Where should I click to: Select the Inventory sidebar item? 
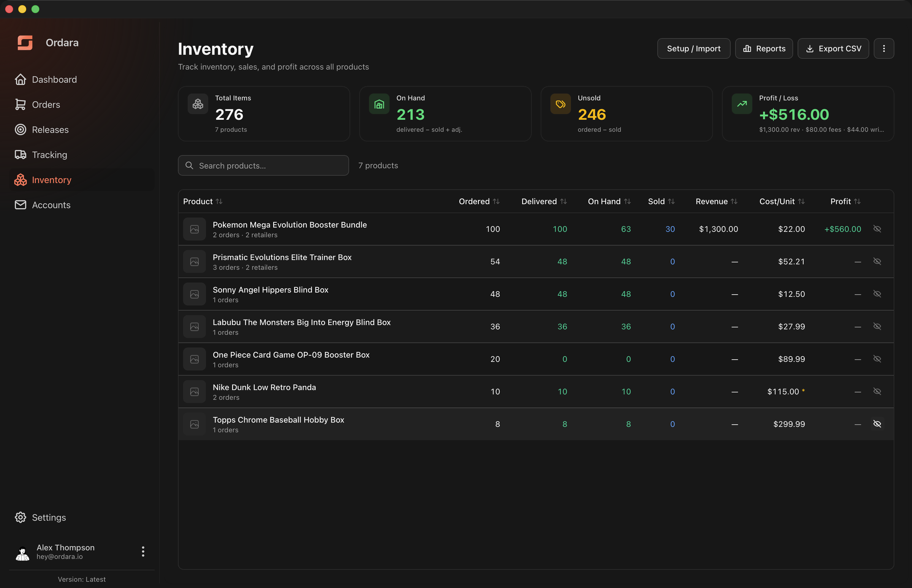pyautogui.click(x=82, y=180)
